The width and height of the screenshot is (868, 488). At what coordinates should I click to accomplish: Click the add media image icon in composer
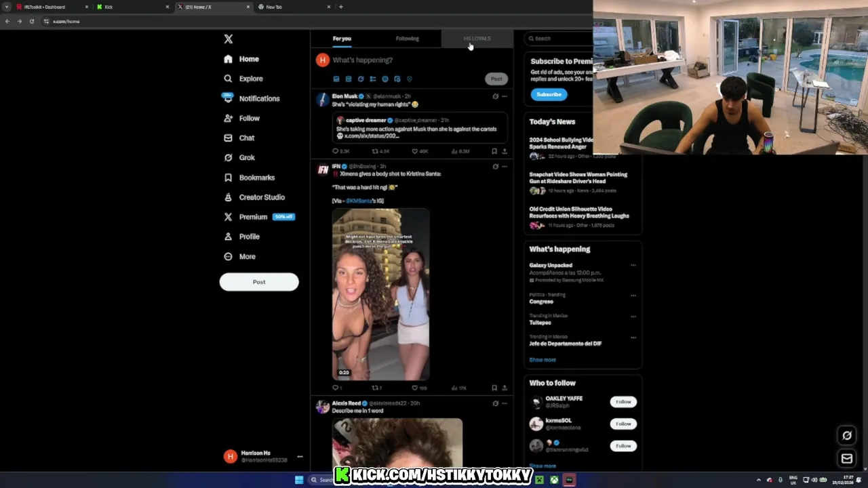pyautogui.click(x=336, y=79)
